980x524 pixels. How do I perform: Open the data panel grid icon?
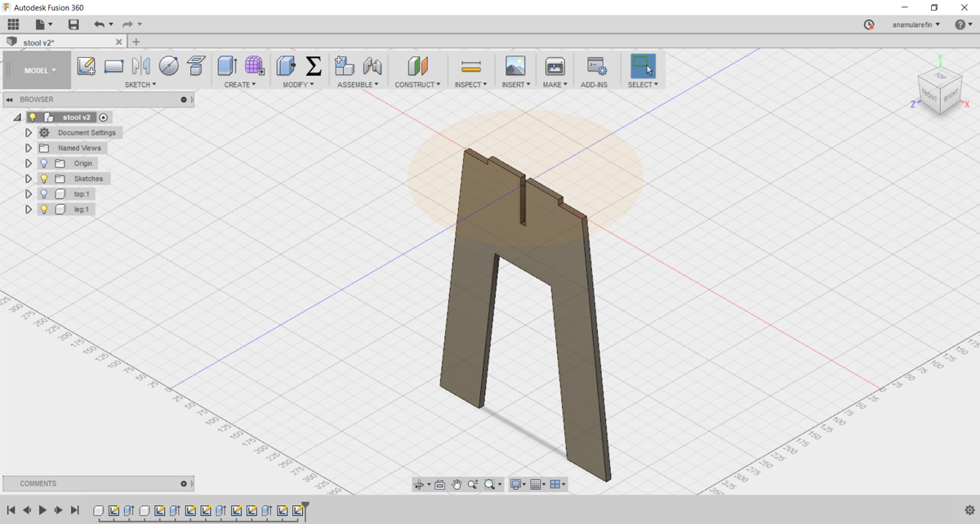point(13,24)
